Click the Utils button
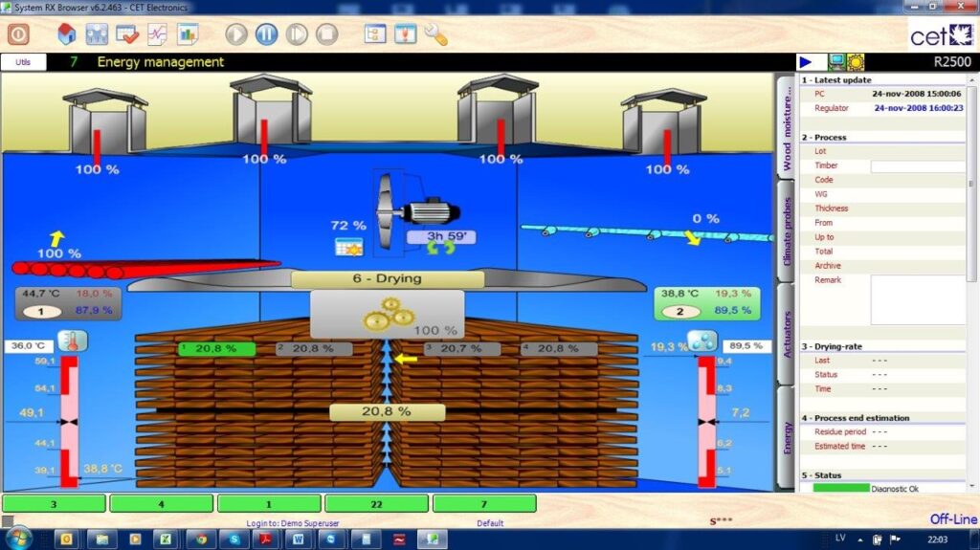The image size is (980, 550). coord(23,62)
